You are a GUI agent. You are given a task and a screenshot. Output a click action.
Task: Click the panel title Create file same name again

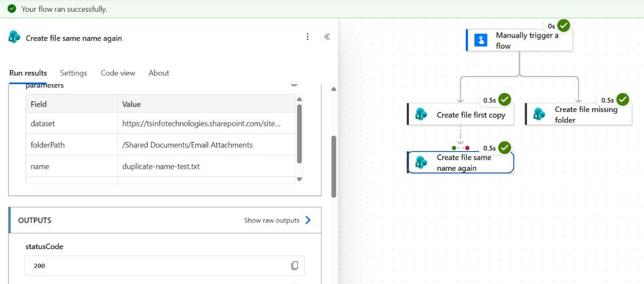pos(74,38)
